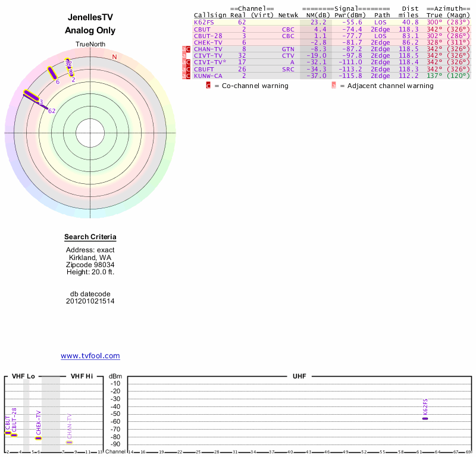This screenshot has height=457, width=476.
Task: Click K62FS marker in the UHF spectrum chart
Action: coord(425,418)
